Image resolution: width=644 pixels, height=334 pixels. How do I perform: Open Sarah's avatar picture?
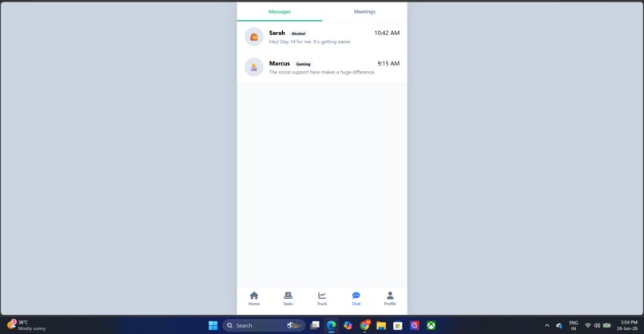(254, 37)
